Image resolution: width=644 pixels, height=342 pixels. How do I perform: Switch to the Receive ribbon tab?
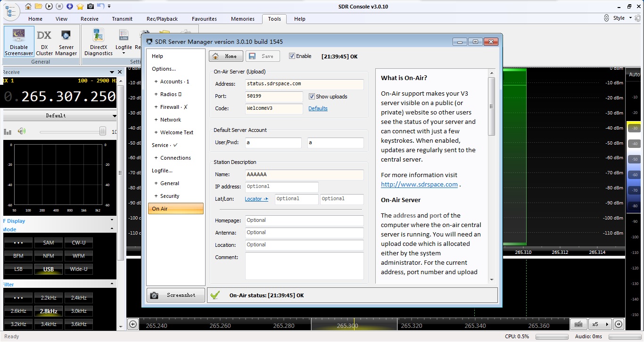(x=90, y=19)
